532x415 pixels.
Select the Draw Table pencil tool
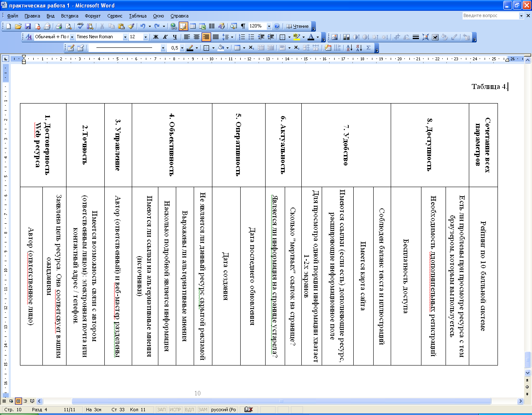71,48
